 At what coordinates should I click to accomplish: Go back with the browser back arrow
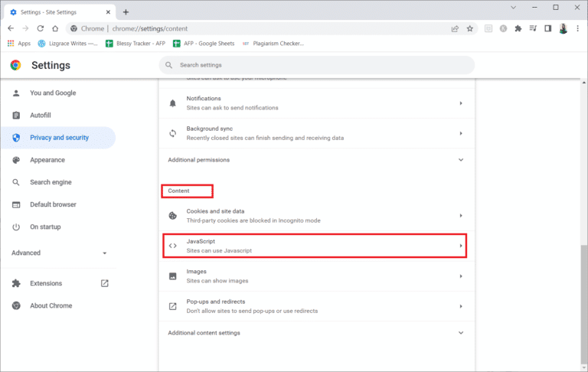click(x=11, y=28)
